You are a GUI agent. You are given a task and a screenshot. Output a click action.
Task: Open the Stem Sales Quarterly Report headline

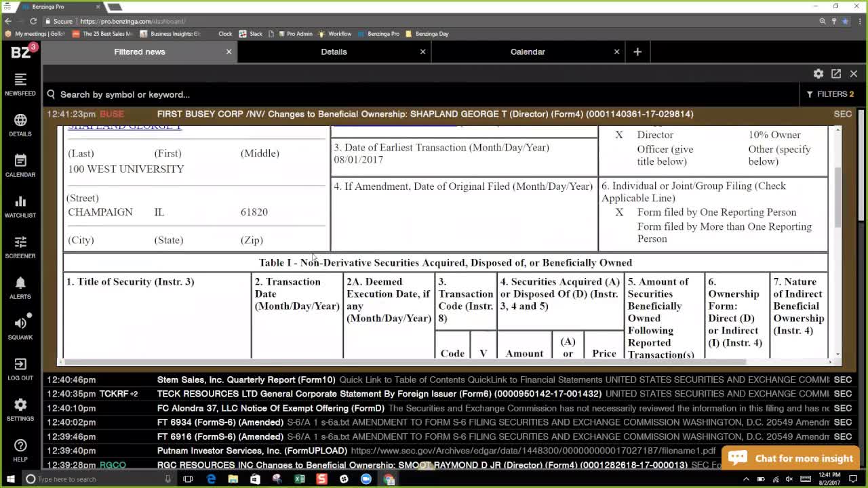pyautogui.click(x=246, y=380)
